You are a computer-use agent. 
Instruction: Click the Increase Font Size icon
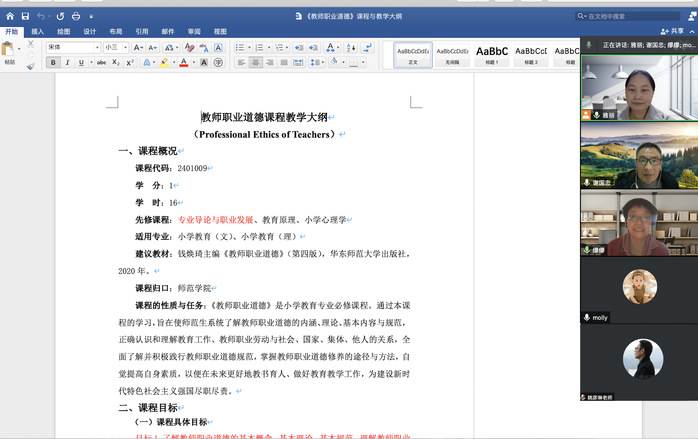[138, 47]
